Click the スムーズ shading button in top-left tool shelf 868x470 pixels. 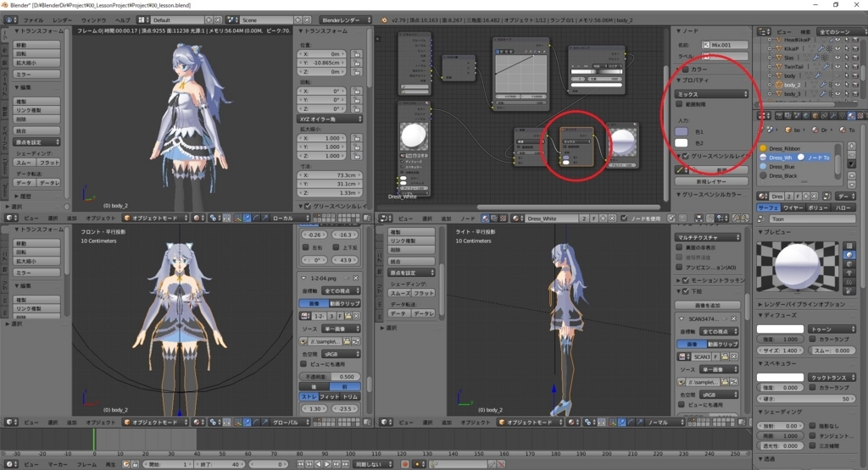(x=25, y=163)
